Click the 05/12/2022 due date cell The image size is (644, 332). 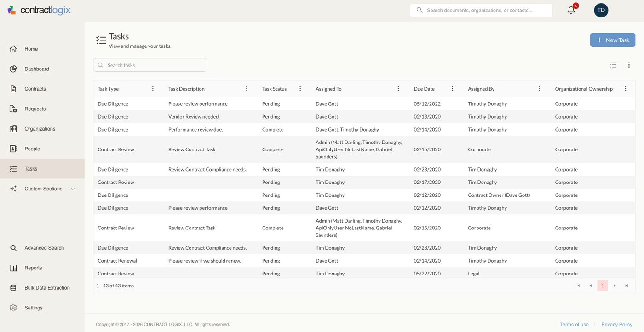427,104
